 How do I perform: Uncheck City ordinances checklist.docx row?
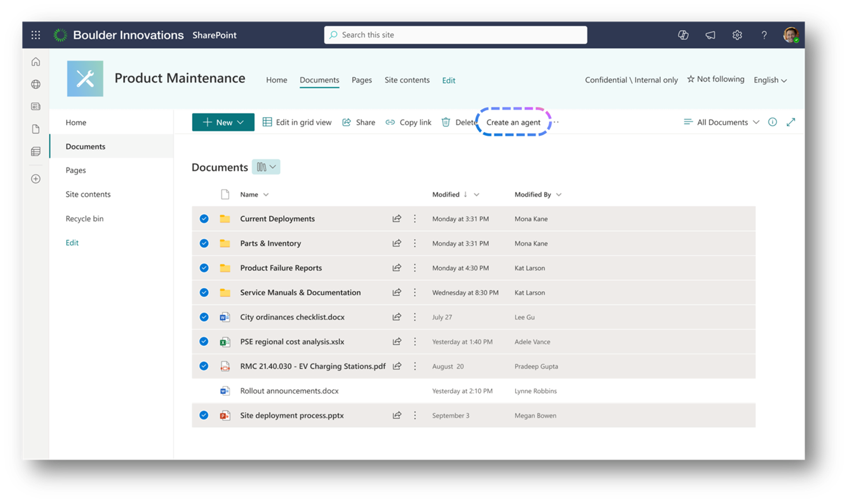pyautogui.click(x=204, y=317)
